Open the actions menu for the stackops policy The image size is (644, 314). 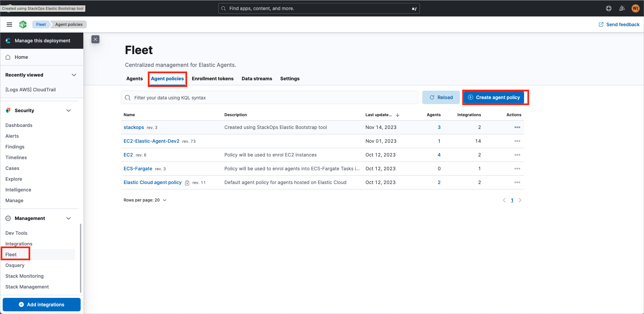pyautogui.click(x=517, y=127)
